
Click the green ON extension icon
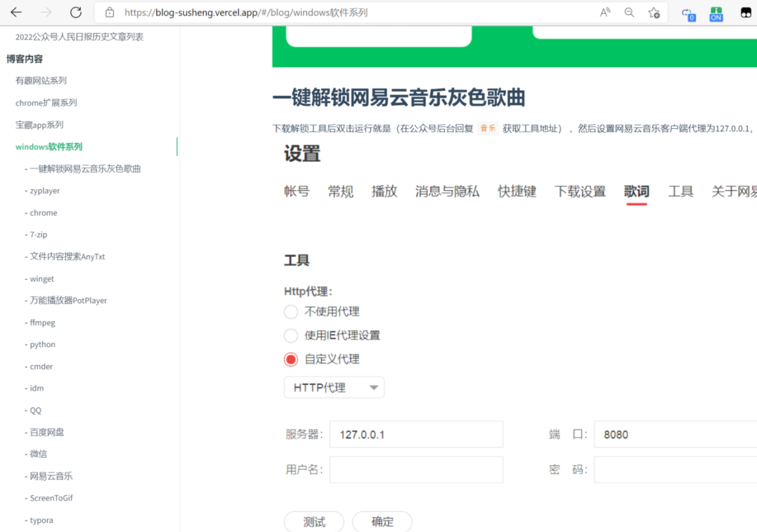point(716,14)
